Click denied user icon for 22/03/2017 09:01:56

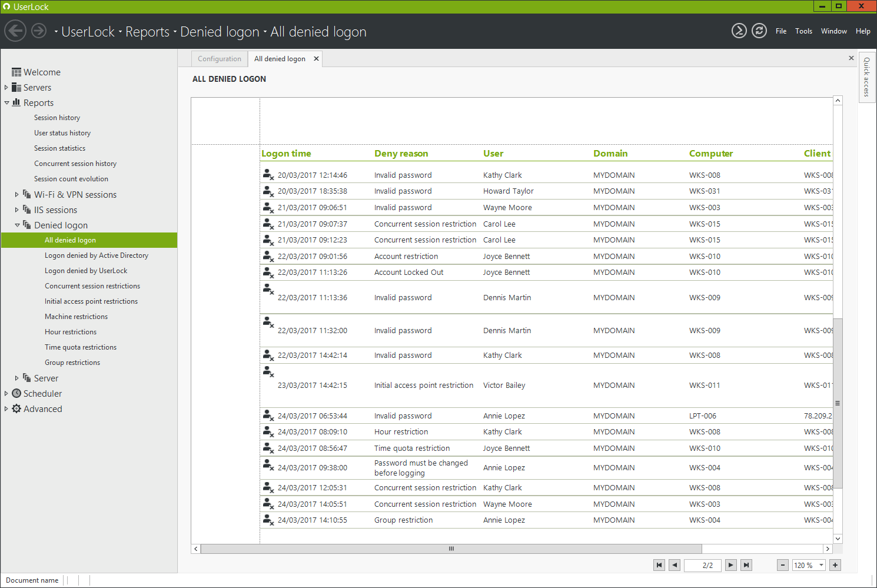pos(268,255)
